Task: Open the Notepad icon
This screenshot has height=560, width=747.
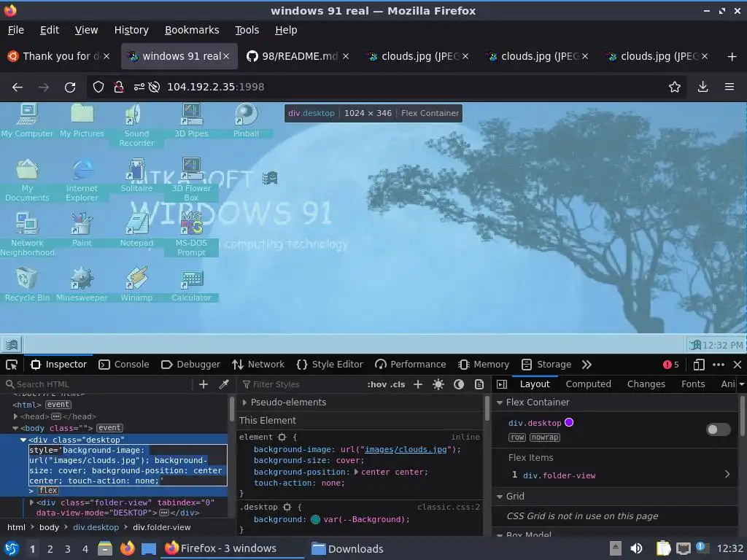Action: [136, 230]
